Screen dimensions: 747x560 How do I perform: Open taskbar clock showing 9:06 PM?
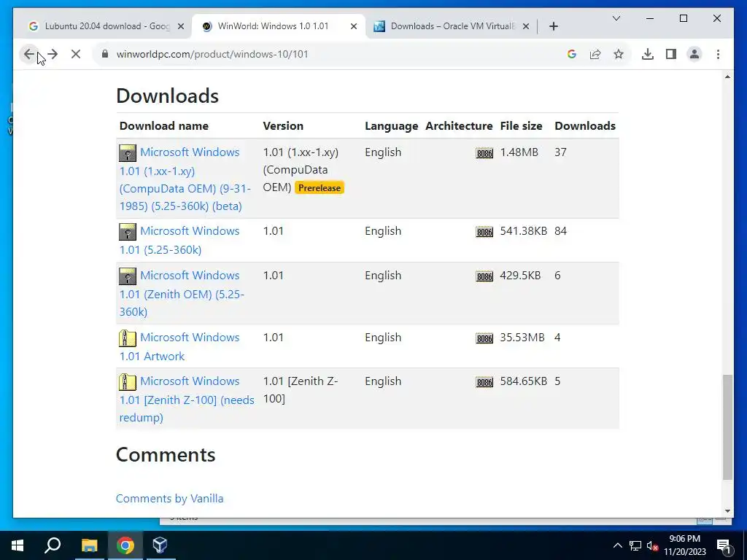684,545
